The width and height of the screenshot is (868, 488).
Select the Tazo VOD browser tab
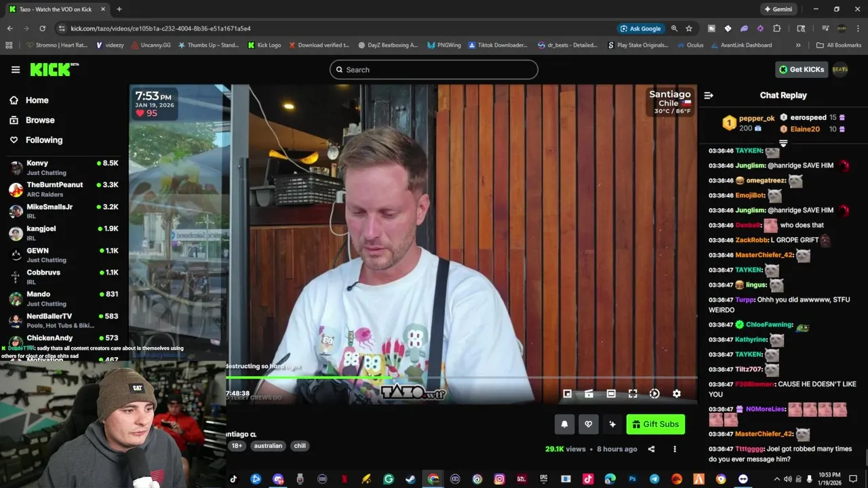[x=56, y=9]
